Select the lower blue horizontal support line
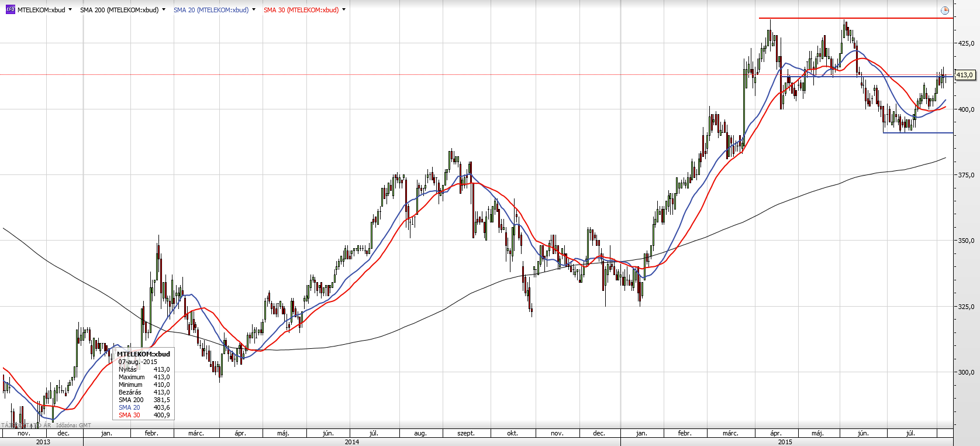 tap(918, 133)
